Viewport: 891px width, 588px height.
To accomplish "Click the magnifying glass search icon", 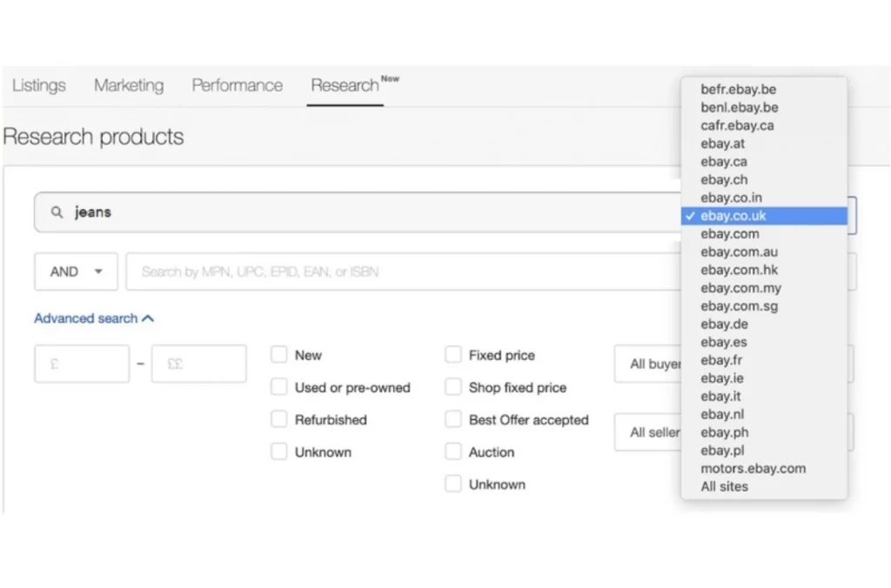I will pos(57,212).
